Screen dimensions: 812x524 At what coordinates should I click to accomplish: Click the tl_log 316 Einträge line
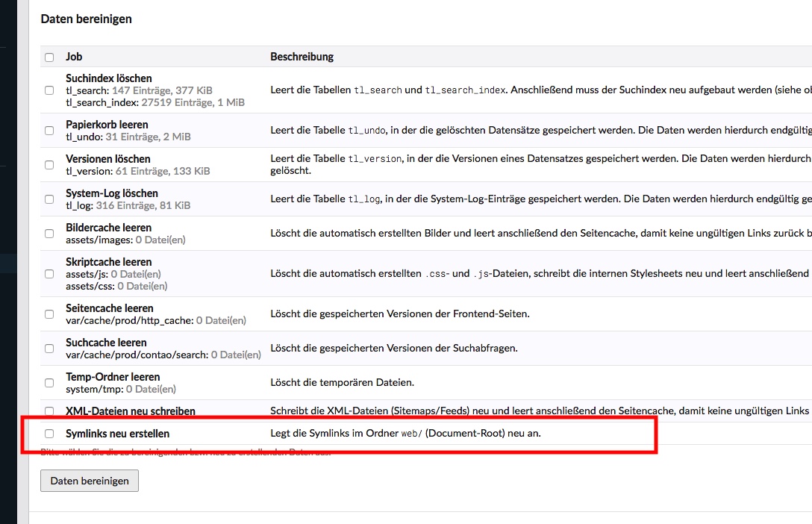(x=128, y=205)
